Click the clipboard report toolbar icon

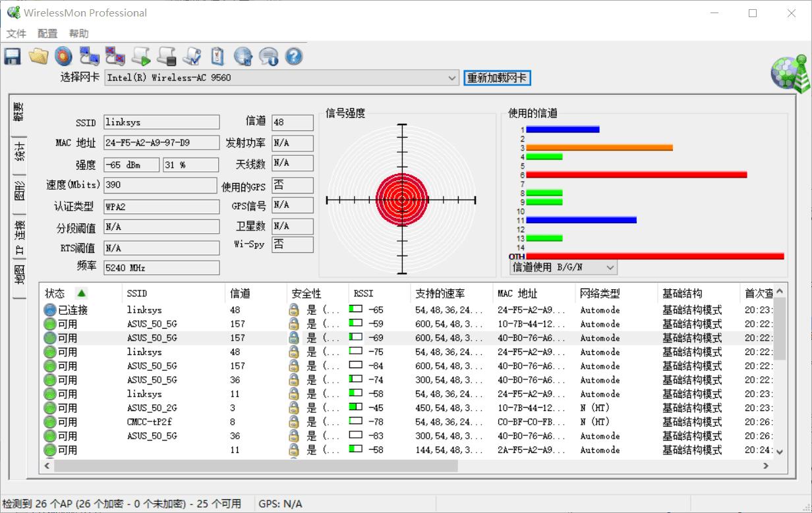(217, 56)
